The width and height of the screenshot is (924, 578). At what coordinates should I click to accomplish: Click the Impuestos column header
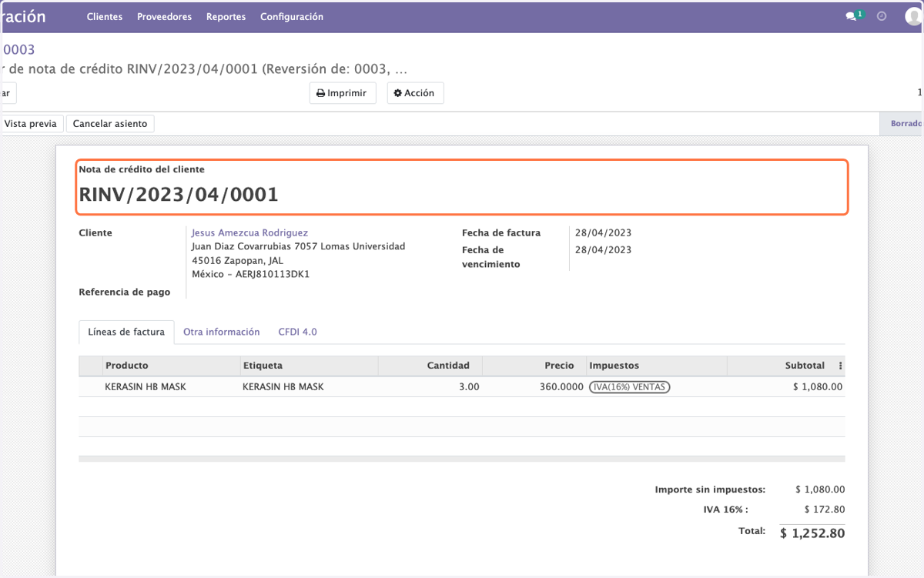[x=656, y=366]
